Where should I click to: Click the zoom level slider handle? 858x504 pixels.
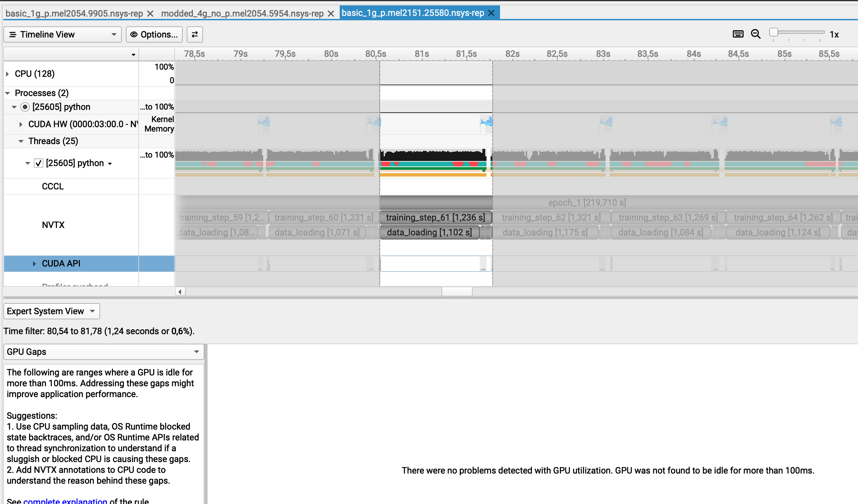coord(773,32)
